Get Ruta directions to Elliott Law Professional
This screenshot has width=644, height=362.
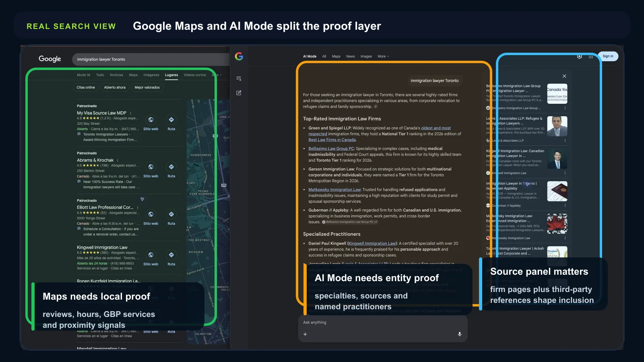click(x=171, y=218)
